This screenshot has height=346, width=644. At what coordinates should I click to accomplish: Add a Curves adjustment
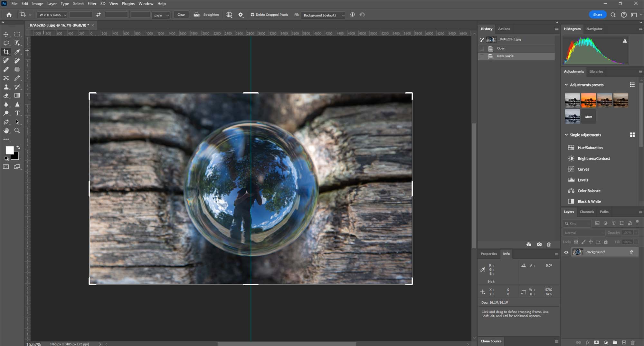[x=583, y=169]
